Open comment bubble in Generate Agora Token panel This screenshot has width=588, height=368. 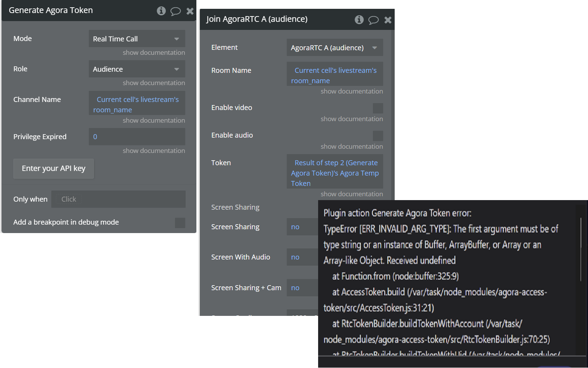pos(175,11)
